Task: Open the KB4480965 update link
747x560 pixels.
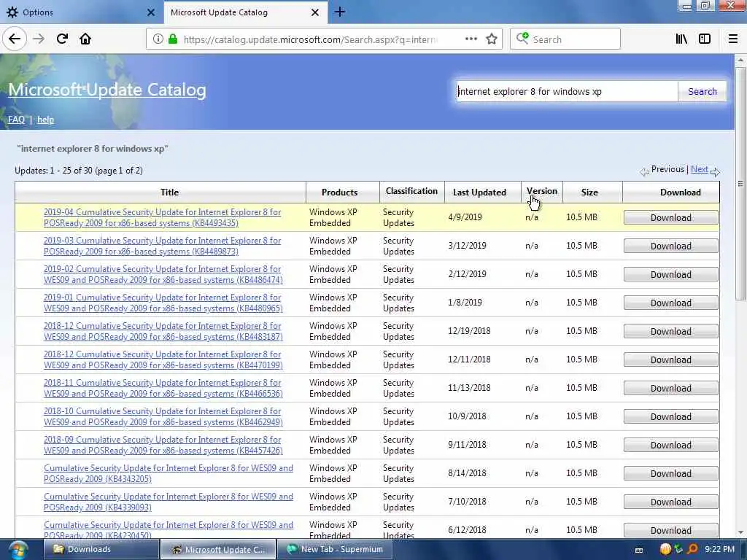Action: (163, 303)
